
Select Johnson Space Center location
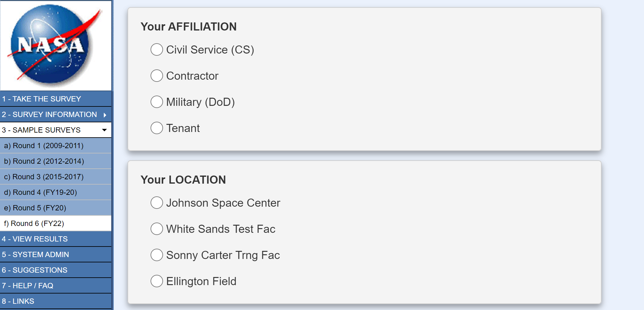point(157,203)
